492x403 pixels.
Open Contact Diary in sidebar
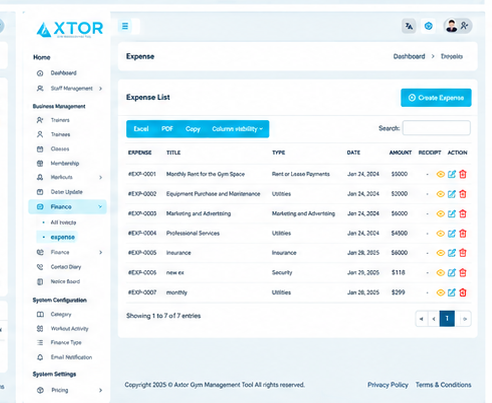coord(66,267)
